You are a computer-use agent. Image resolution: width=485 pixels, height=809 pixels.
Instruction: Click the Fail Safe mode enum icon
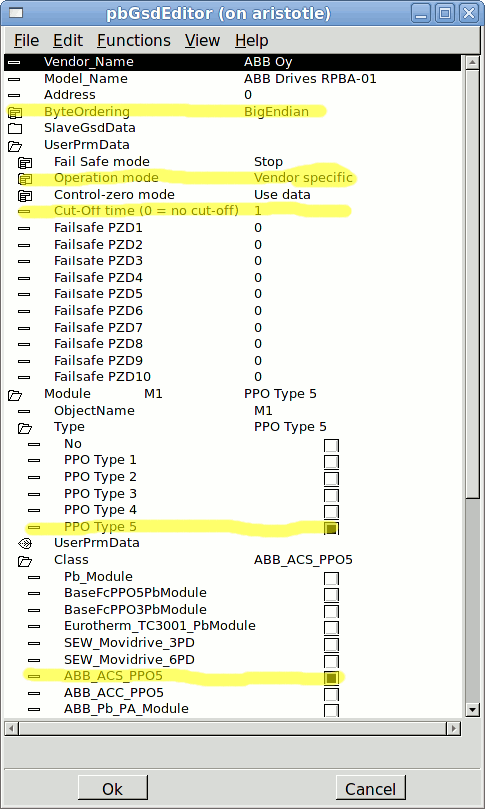pyautogui.click(x=25, y=163)
